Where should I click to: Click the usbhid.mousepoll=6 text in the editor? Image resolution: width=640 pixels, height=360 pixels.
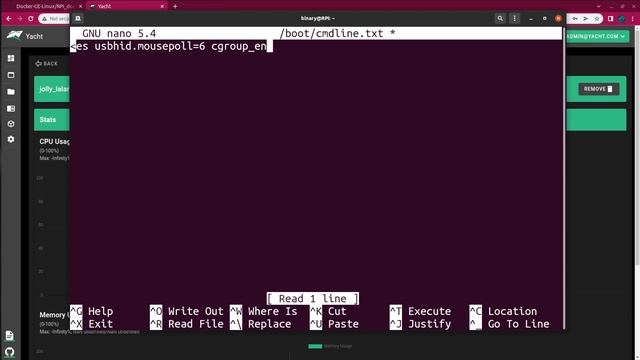click(150, 47)
